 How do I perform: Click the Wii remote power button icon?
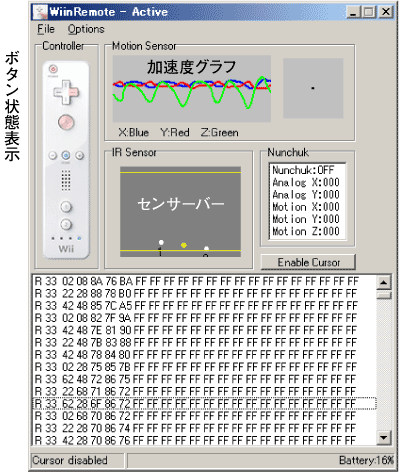pyautogui.click(x=53, y=69)
